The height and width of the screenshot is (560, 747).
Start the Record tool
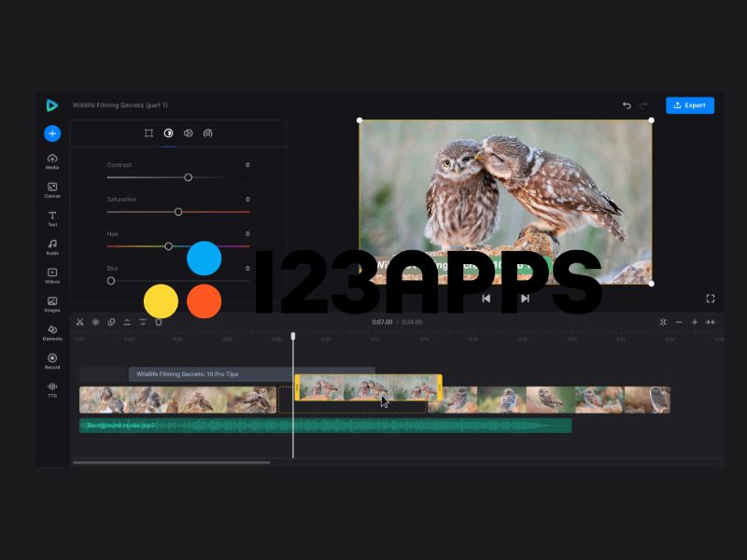pyautogui.click(x=52, y=360)
